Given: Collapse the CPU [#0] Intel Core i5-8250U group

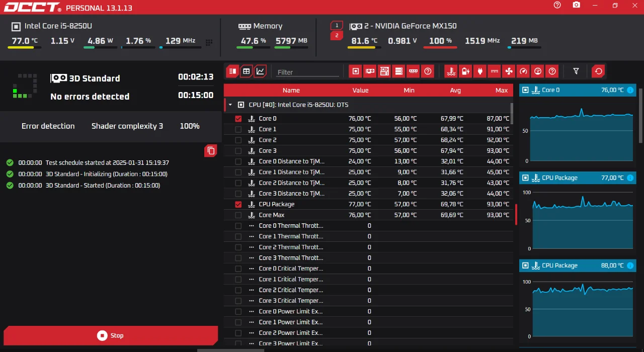Looking at the screenshot, I should [x=230, y=105].
